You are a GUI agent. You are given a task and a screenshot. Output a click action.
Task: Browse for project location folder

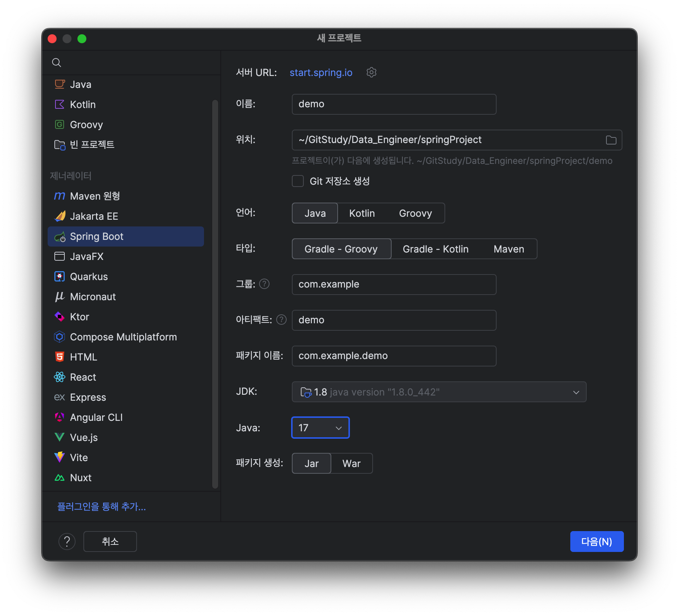point(611,140)
